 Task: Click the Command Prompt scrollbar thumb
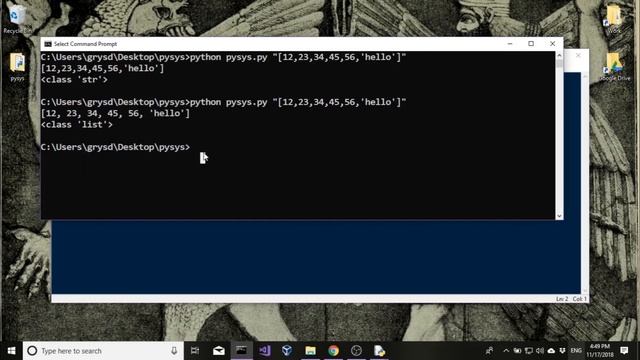[x=559, y=63]
